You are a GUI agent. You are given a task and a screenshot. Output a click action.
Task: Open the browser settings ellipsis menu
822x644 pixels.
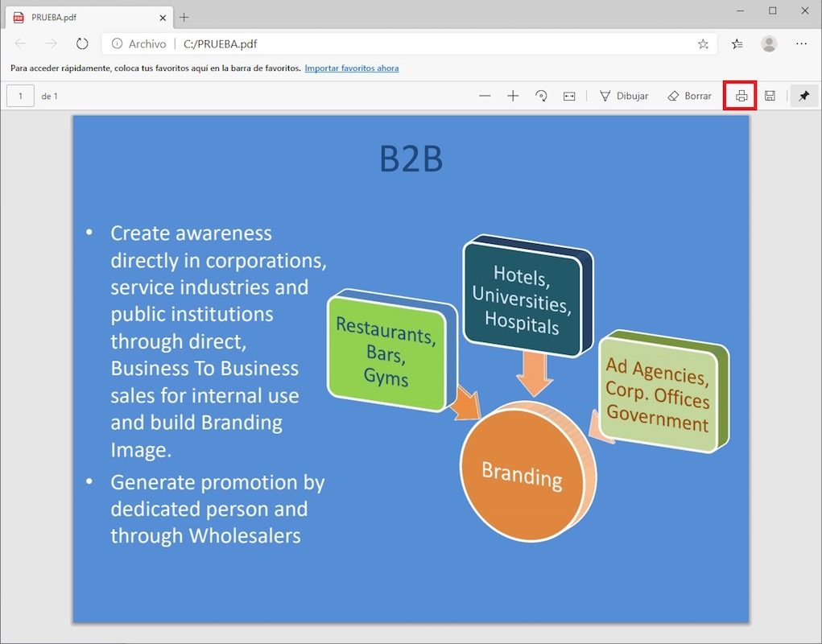(801, 43)
